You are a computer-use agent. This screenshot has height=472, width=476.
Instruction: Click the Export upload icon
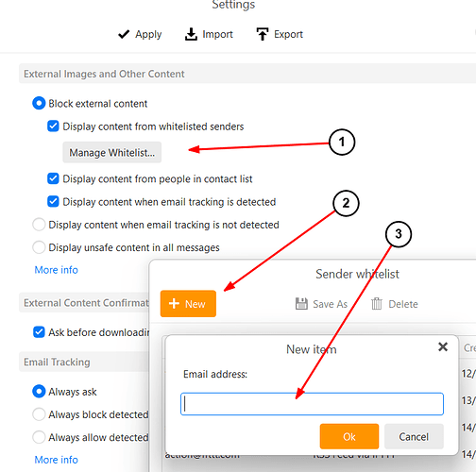pos(263,34)
